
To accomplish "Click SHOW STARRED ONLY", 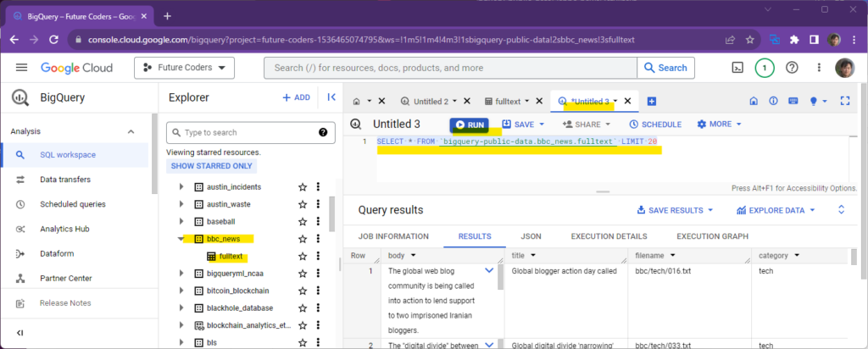I will tap(211, 166).
